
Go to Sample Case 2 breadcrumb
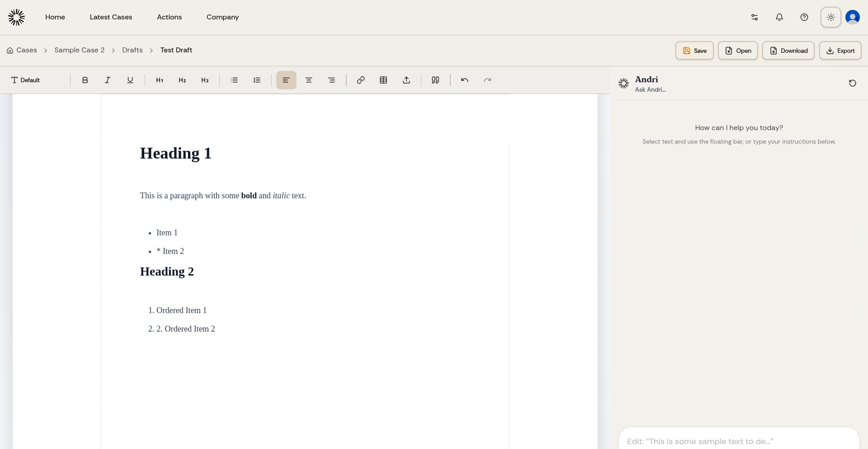pos(80,50)
